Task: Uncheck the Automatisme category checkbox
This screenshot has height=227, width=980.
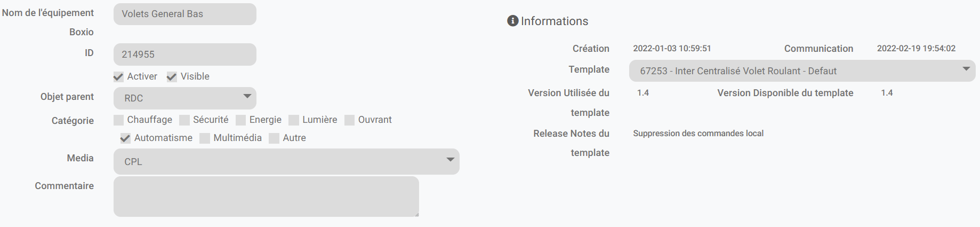Action: click(125, 138)
